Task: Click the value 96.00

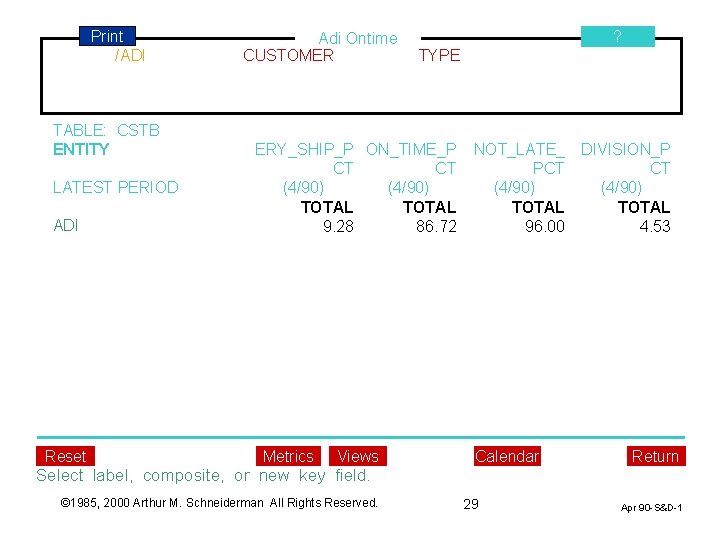Action: coord(545,226)
